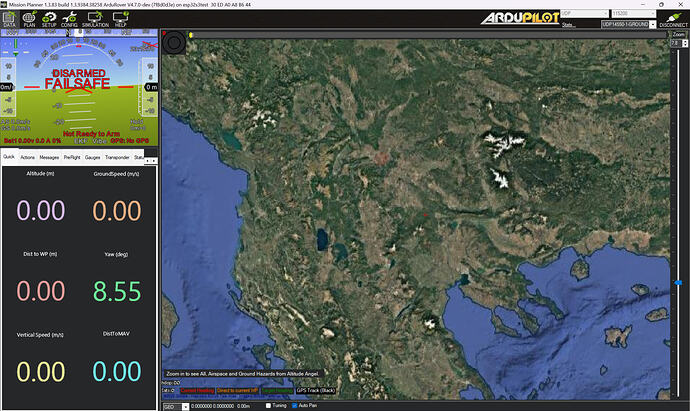Switch to the Quick tab
This screenshot has width=690, height=411.
pyautogui.click(x=9, y=157)
